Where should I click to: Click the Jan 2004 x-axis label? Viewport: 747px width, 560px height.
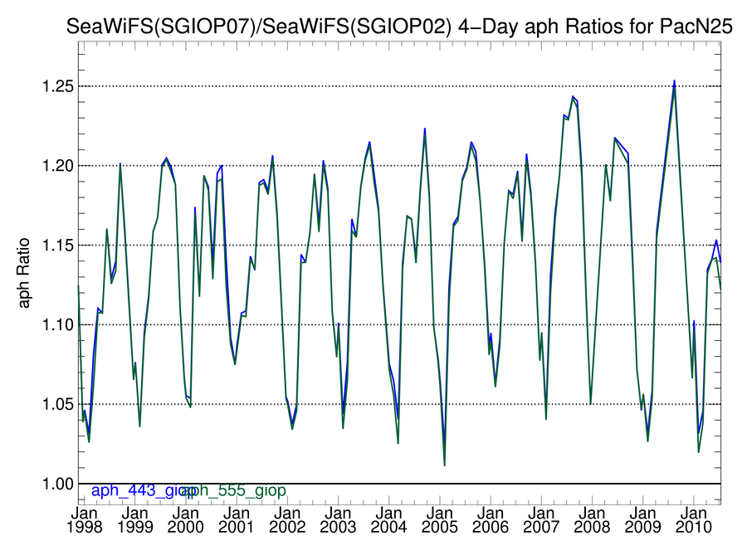click(388, 520)
